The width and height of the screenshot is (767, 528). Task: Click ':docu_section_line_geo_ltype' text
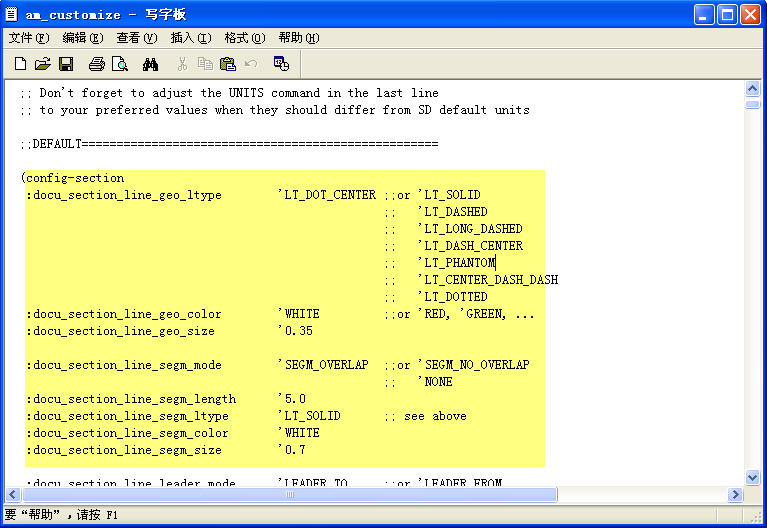click(124, 195)
